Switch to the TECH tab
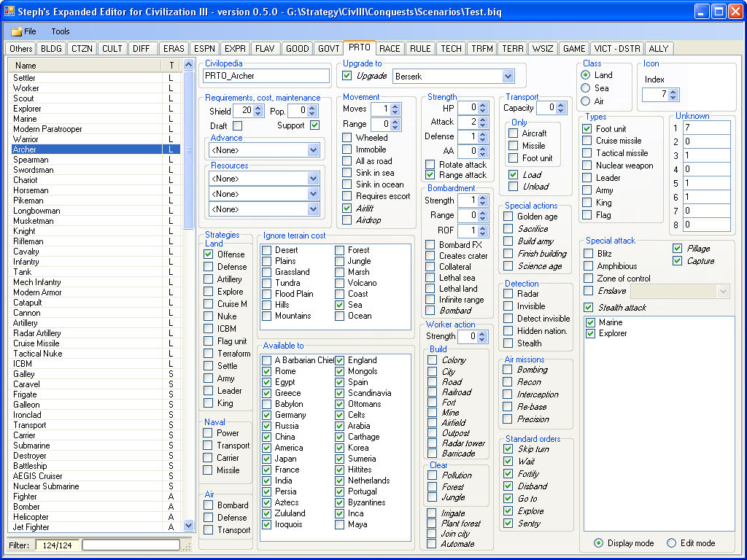This screenshot has width=747, height=560. [451, 49]
